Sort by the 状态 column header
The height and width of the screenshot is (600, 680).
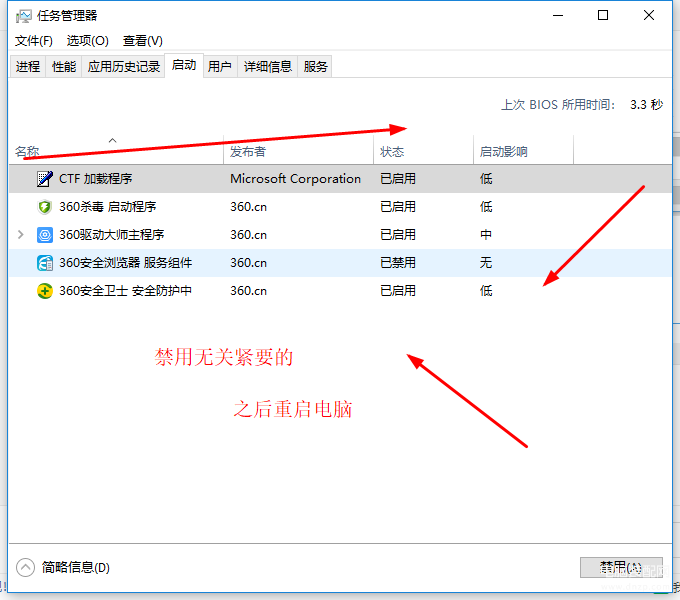tap(423, 151)
